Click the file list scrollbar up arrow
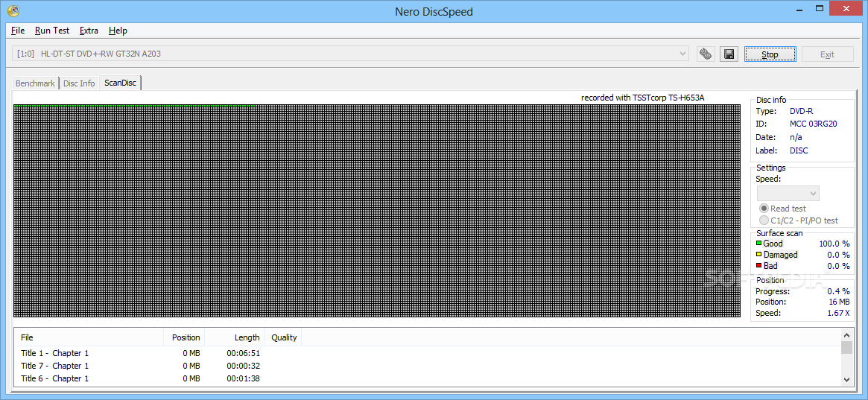 846,334
